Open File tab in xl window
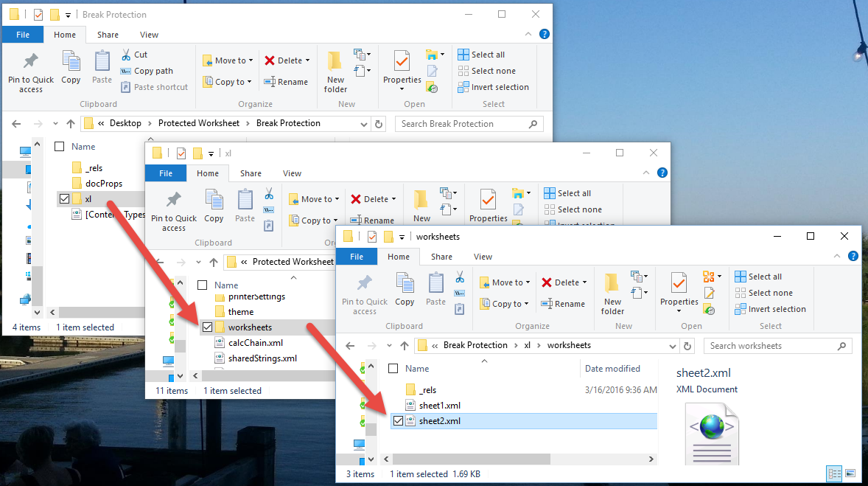 point(166,173)
